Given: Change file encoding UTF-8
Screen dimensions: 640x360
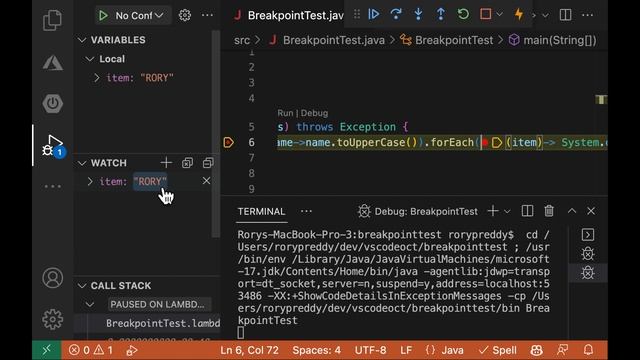Looking at the screenshot, I should (x=370, y=350).
